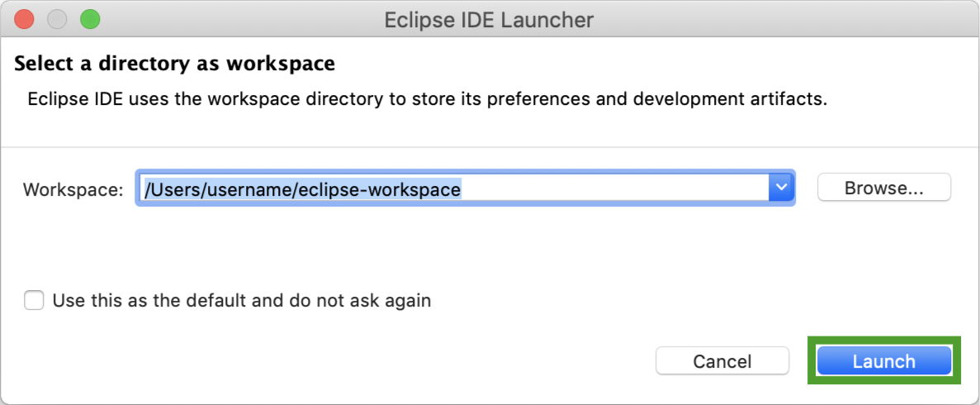Click empty title bar area right of title

tap(784, 20)
